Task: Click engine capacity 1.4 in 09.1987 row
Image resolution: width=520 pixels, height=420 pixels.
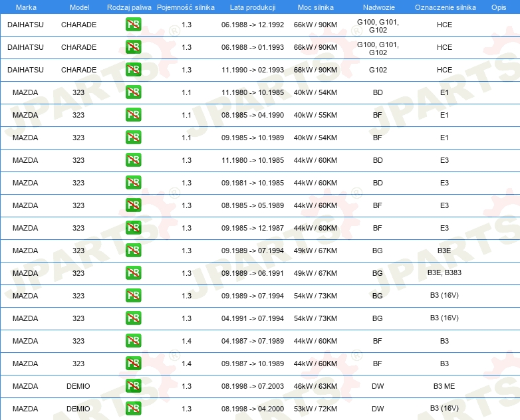Action: coord(187,364)
